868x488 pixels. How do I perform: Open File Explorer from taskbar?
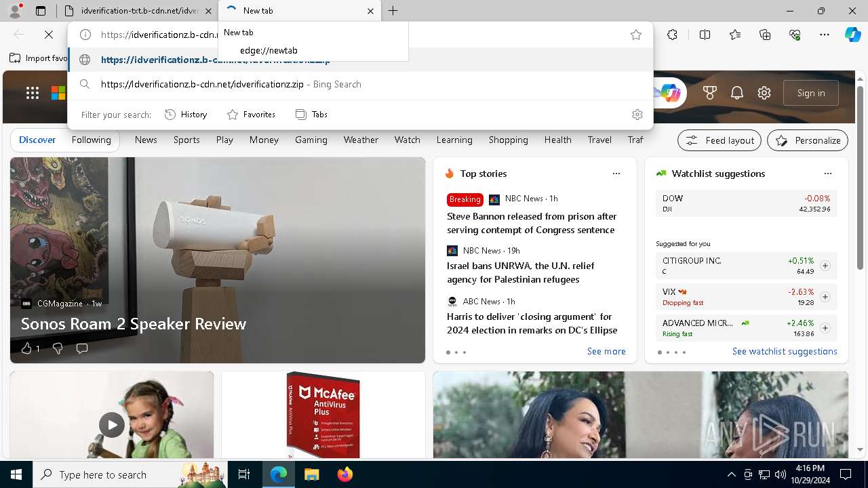(x=312, y=474)
